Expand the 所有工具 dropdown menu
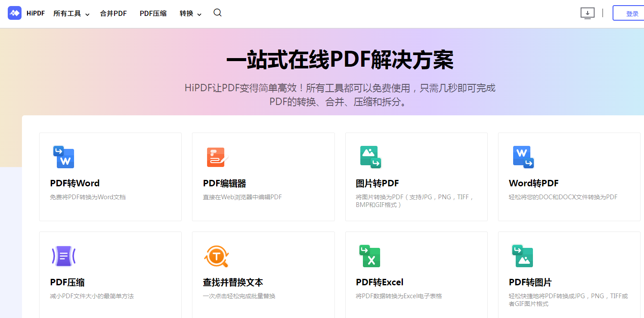This screenshot has width=644, height=318. (68, 13)
